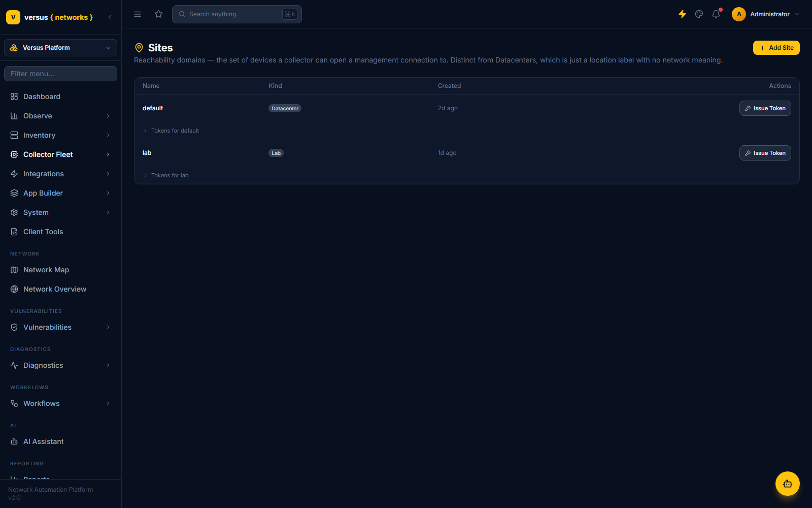Go to Network Map
Viewport: 812px width, 508px height.
(x=60, y=270)
